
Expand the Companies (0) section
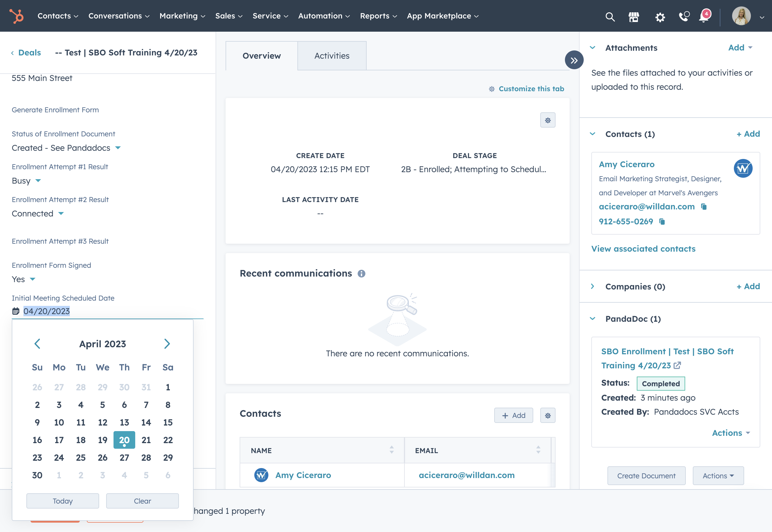(x=592, y=286)
